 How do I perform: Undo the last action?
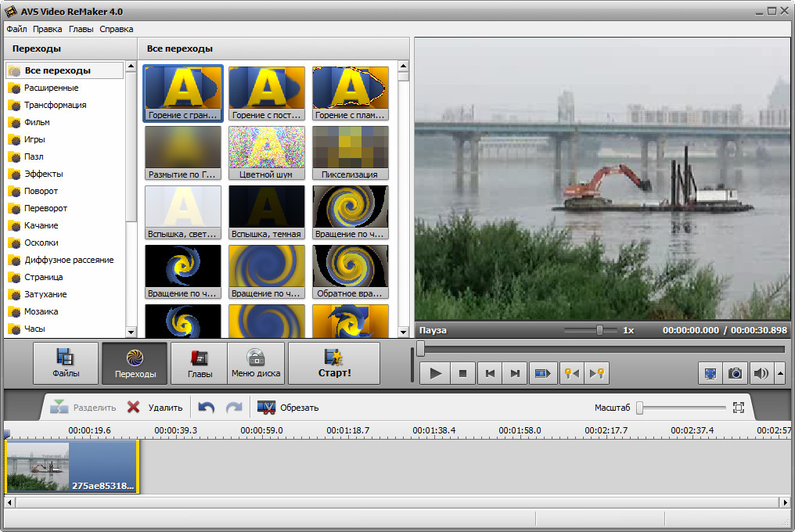click(206, 408)
